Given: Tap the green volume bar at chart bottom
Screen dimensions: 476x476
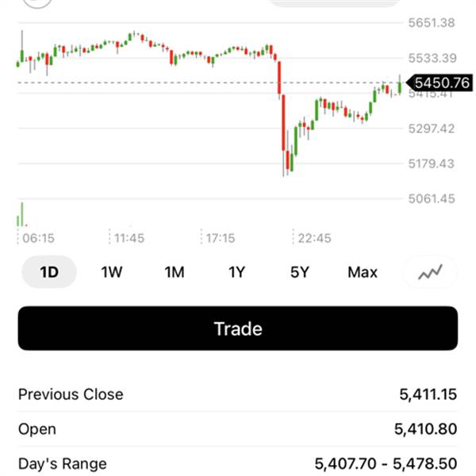Looking at the screenshot, I should pyautogui.click(x=21, y=214).
